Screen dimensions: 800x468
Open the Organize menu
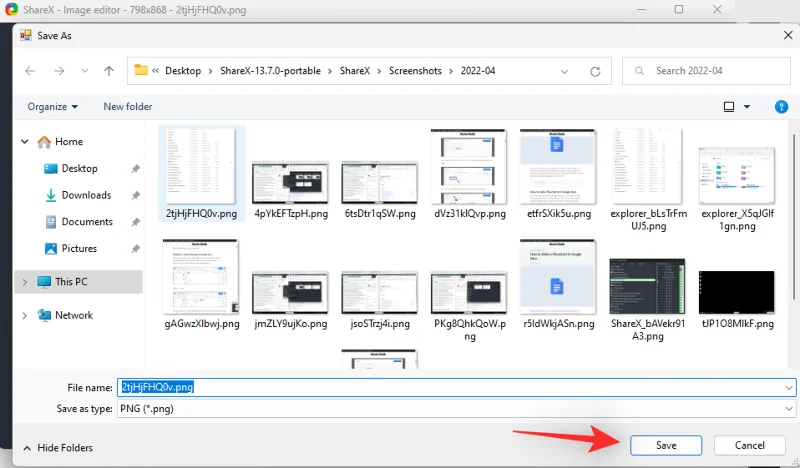click(x=53, y=106)
